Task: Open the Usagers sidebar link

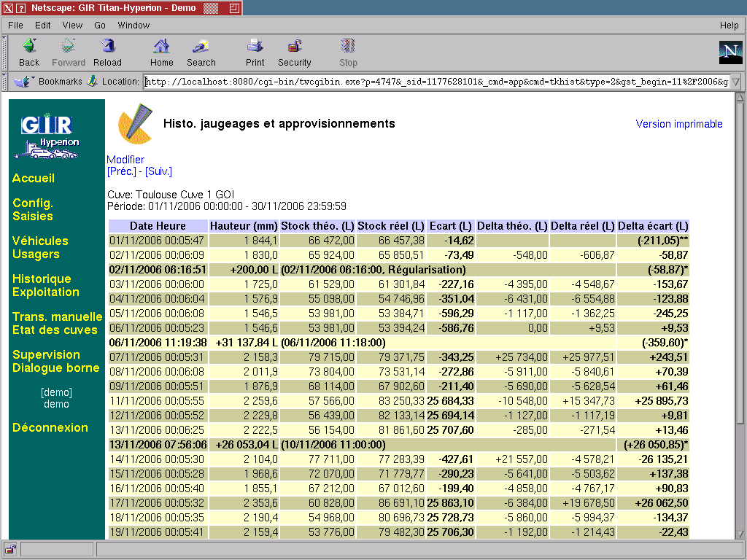Action: click(x=36, y=254)
